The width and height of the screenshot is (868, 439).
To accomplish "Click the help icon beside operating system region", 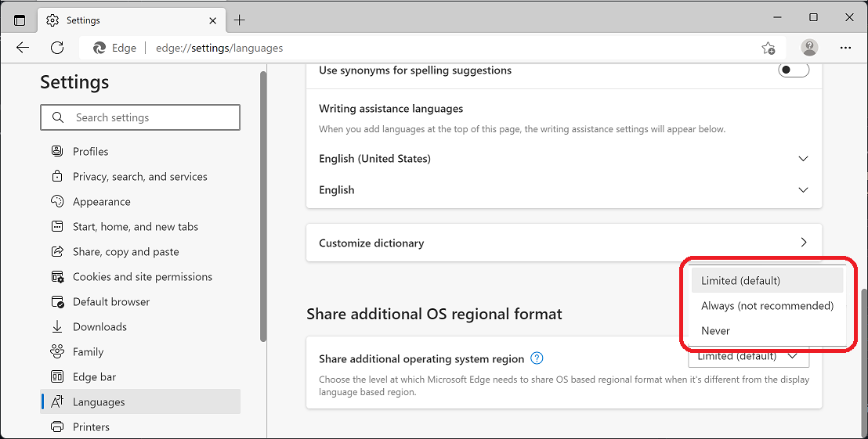I will 537,358.
